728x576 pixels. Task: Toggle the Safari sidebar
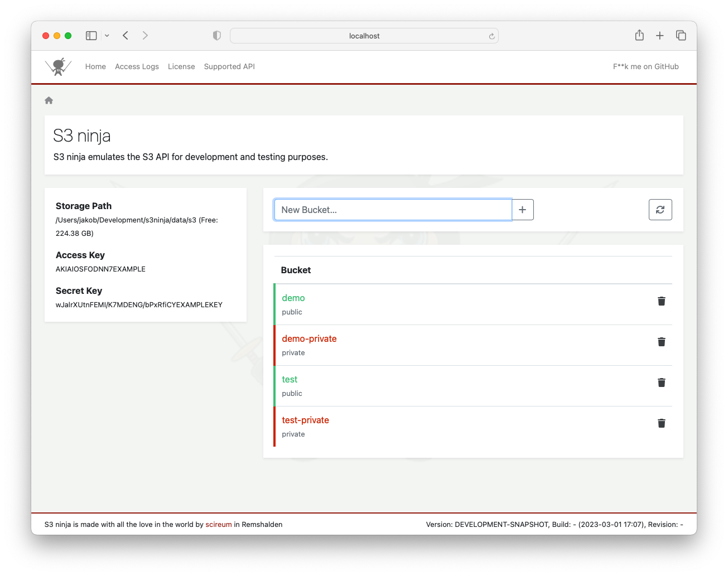point(91,36)
